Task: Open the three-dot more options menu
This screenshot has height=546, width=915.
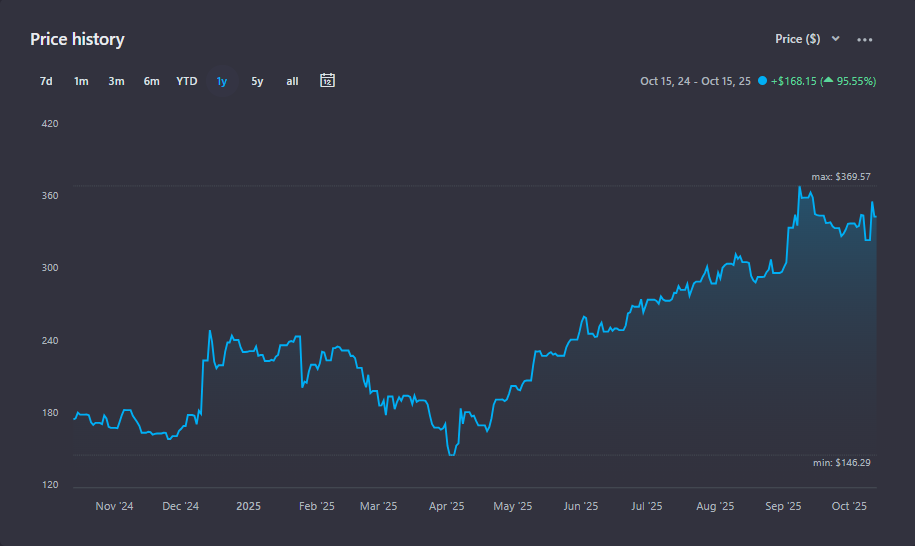Action: pos(865,40)
